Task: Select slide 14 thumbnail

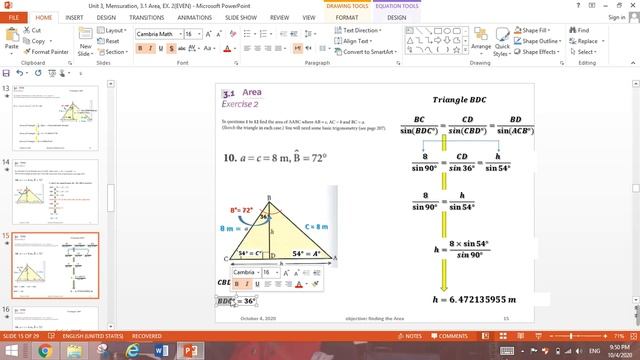Action: [55, 192]
